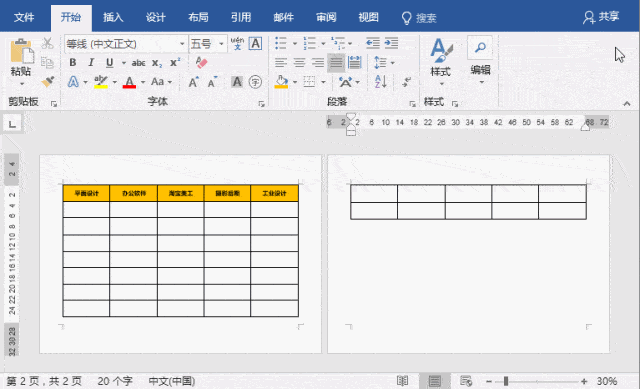Click the Cut scissors icon
Viewport: 640px width, 389px height.
tap(47, 43)
